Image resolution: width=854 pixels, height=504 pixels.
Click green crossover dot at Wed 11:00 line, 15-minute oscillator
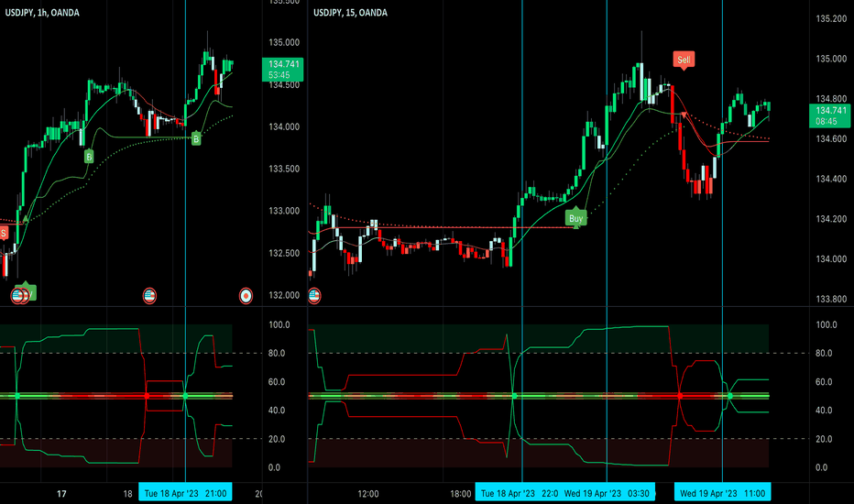(729, 396)
